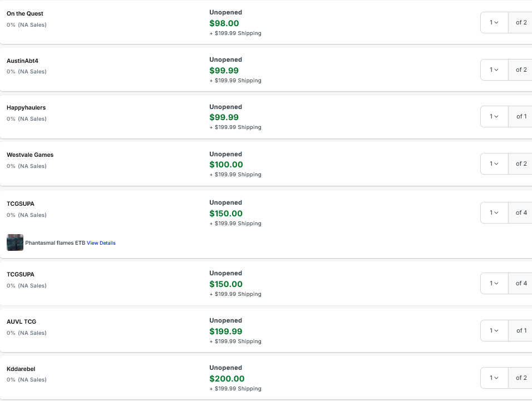Click the Westvale Games seller name

point(30,155)
